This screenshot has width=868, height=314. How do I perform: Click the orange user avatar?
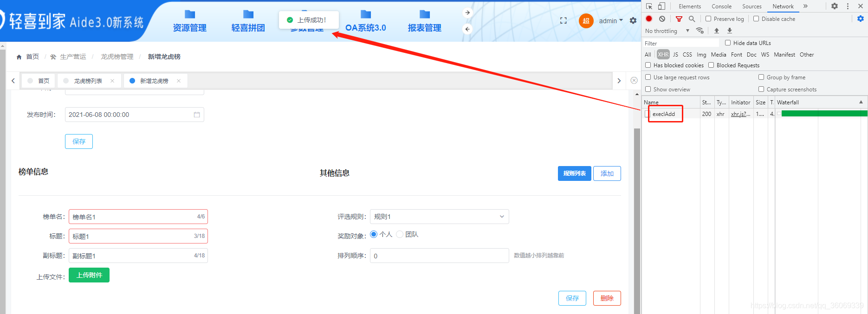pos(586,20)
